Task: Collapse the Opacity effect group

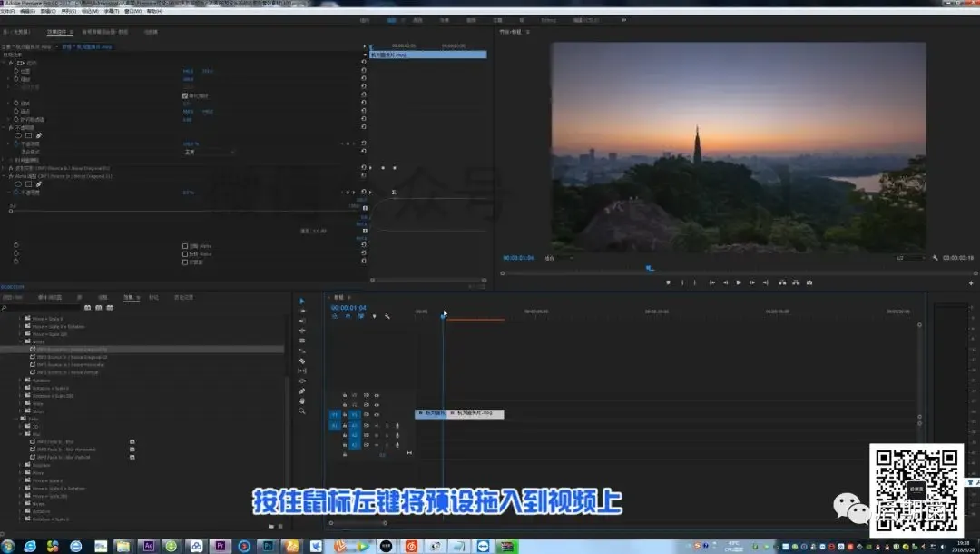Action: point(4,127)
